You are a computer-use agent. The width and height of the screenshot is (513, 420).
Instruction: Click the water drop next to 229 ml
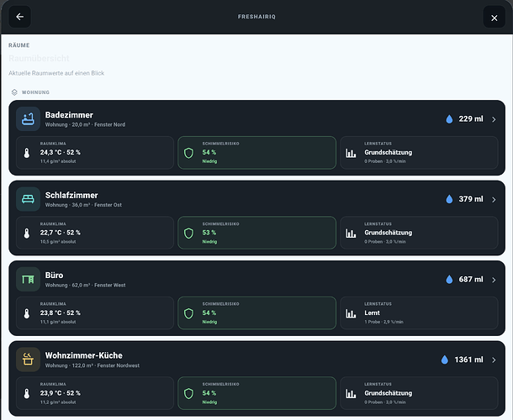[449, 119]
